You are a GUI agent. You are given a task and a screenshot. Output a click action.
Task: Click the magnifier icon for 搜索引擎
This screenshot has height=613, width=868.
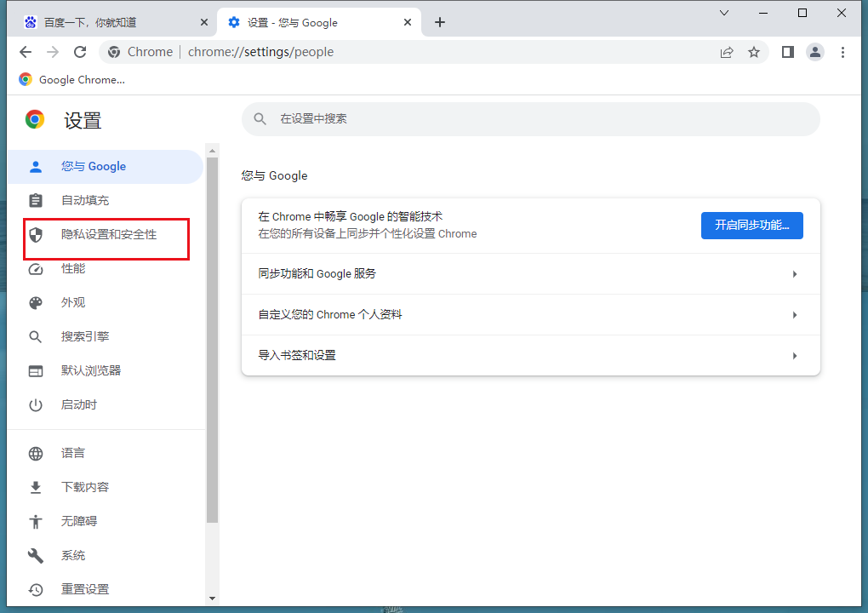coord(36,336)
